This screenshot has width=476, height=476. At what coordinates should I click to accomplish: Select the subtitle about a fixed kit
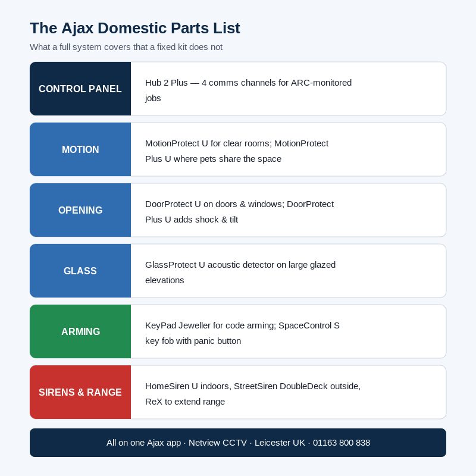tap(126, 47)
